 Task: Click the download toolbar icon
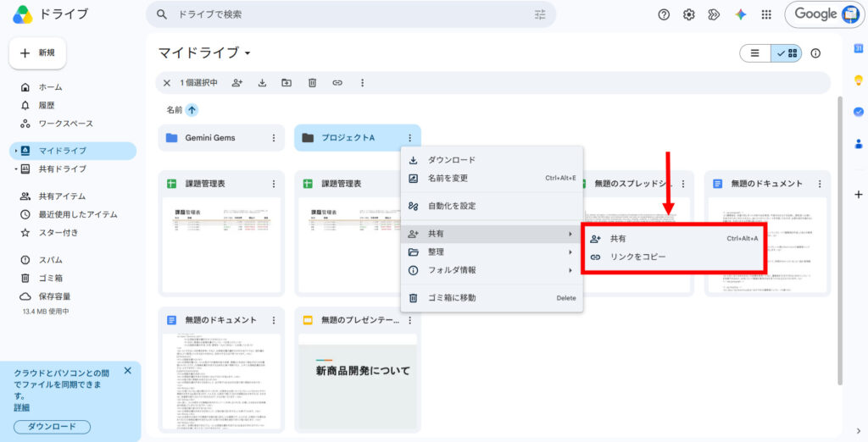coord(263,83)
